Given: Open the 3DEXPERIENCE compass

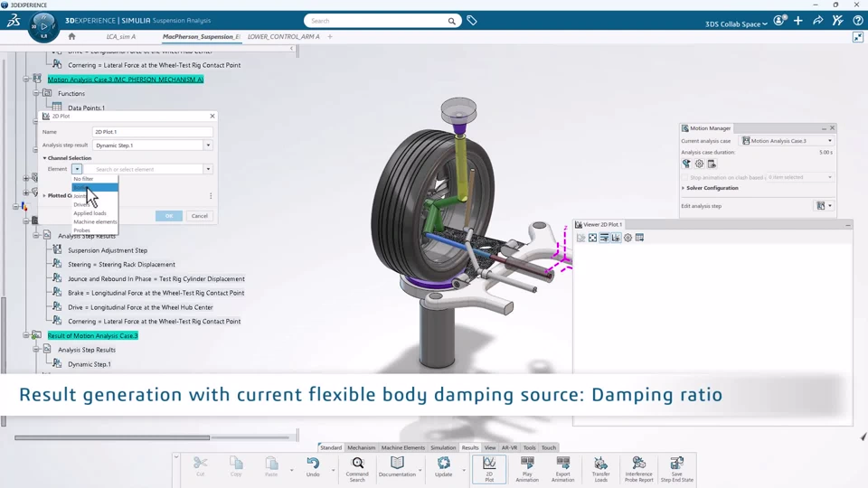Looking at the screenshot, I should (x=43, y=26).
